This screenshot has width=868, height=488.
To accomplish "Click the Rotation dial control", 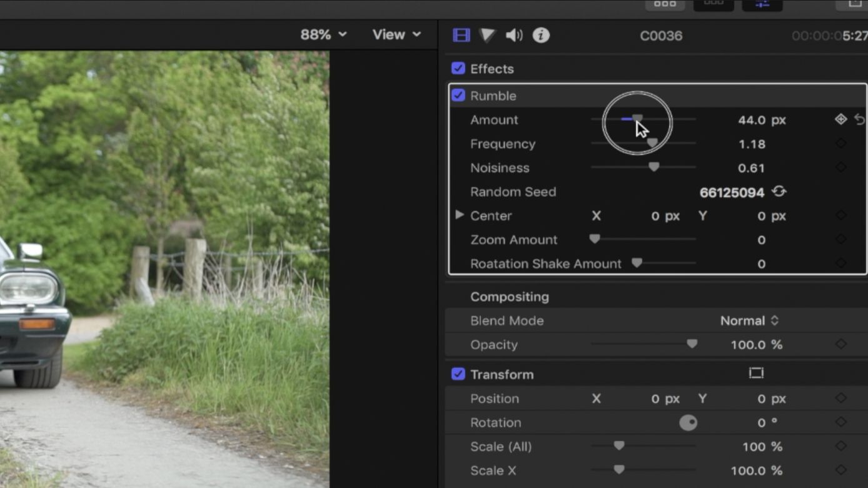I will tap(688, 423).
